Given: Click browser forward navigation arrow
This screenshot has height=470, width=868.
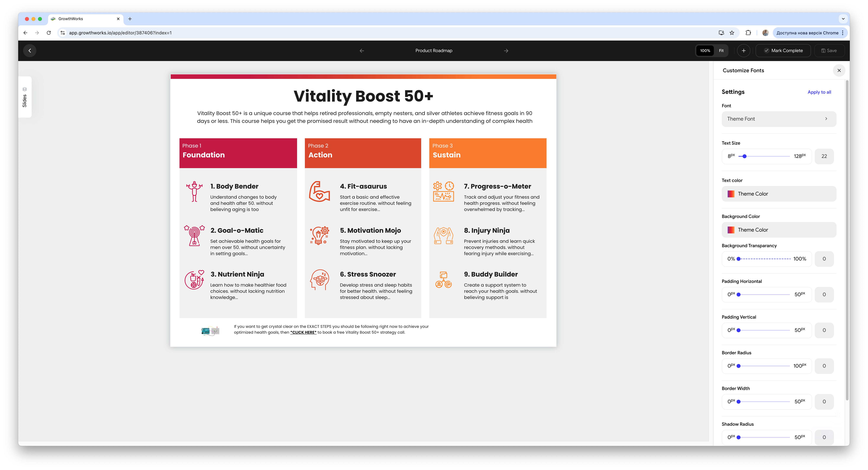Looking at the screenshot, I should click(x=37, y=33).
